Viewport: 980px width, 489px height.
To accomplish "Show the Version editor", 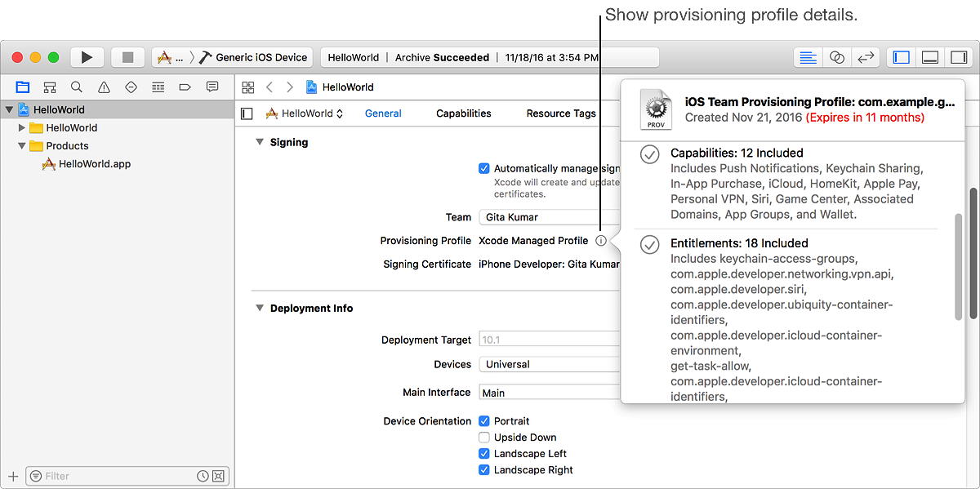I will click(x=865, y=57).
